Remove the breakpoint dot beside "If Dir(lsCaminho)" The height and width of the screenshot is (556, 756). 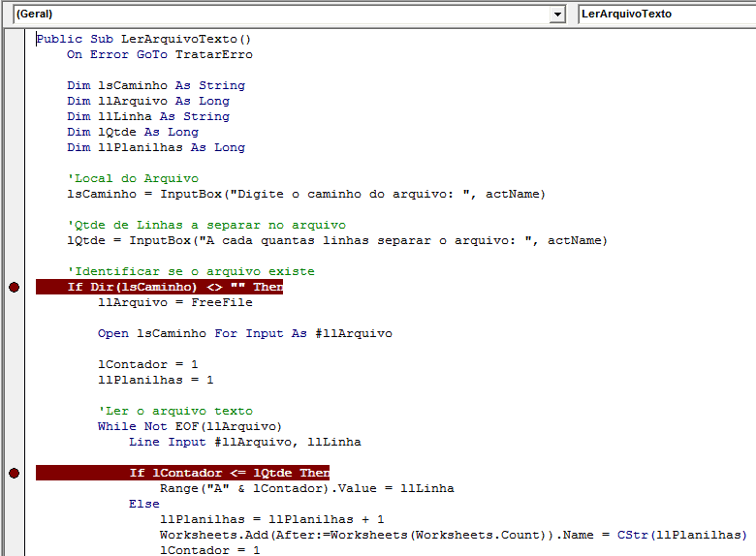click(14, 287)
